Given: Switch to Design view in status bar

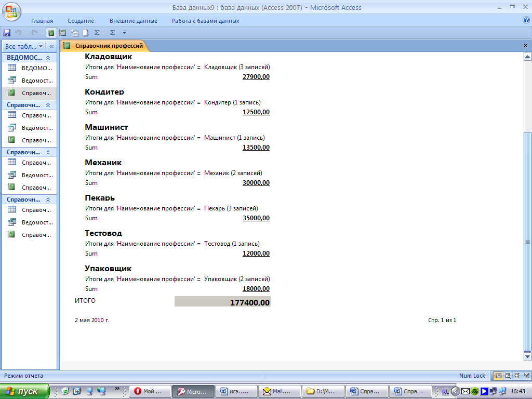Looking at the screenshot, I should click(526, 376).
